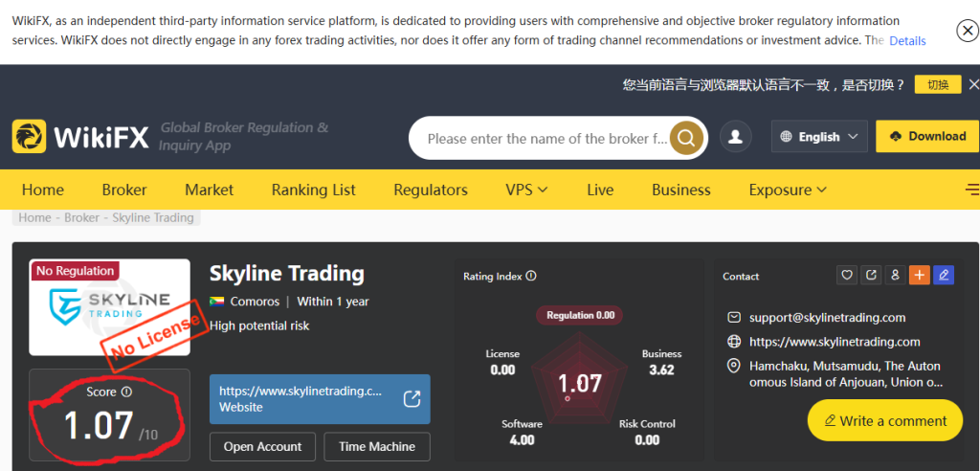Click the blue edit pencil icon
980x471 pixels.
(x=944, y=275)
